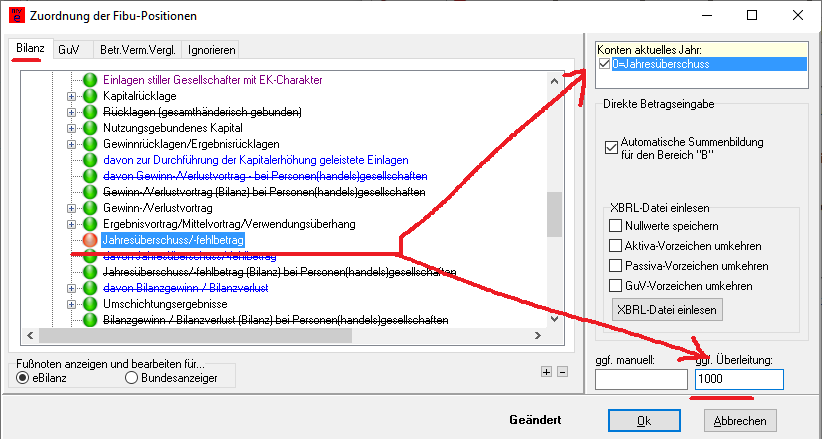The height and width of the screenshot is (439, 822).
Task: Check Aktiva-Vorzeichen umkehren option
Action: pyautogui.click(x=616, y=246)
